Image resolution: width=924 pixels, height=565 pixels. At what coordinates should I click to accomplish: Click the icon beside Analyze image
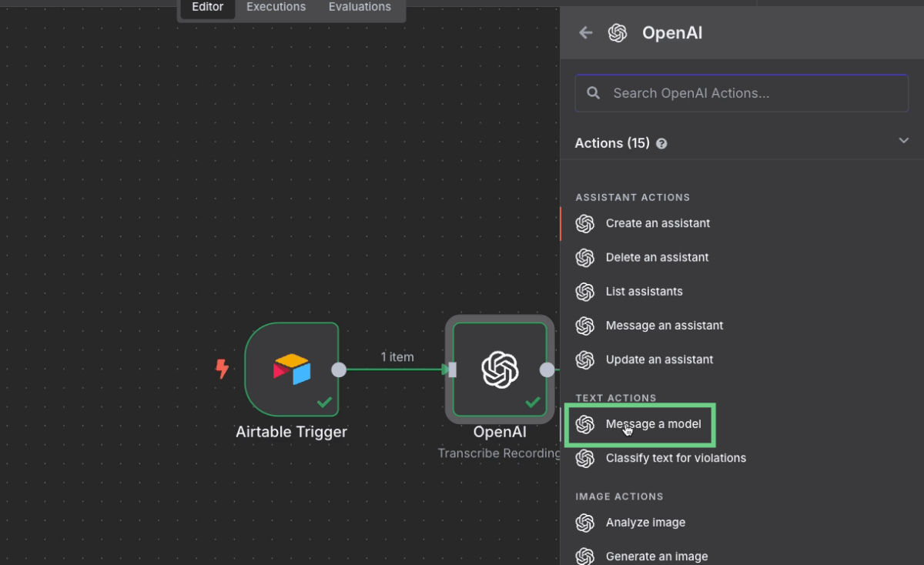tap(585, 523)
